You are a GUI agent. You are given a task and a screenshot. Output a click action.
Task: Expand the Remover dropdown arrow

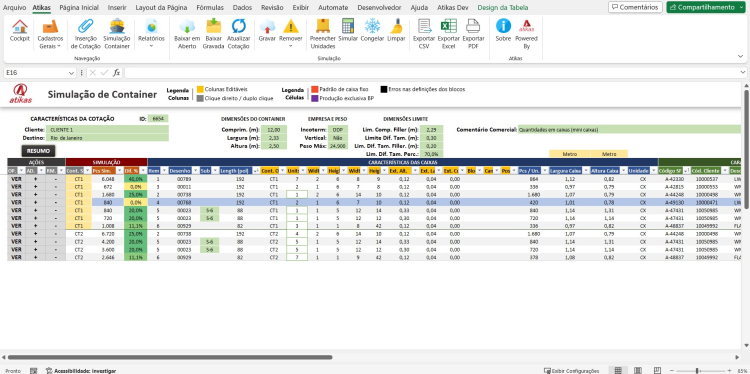click(291, 46)
